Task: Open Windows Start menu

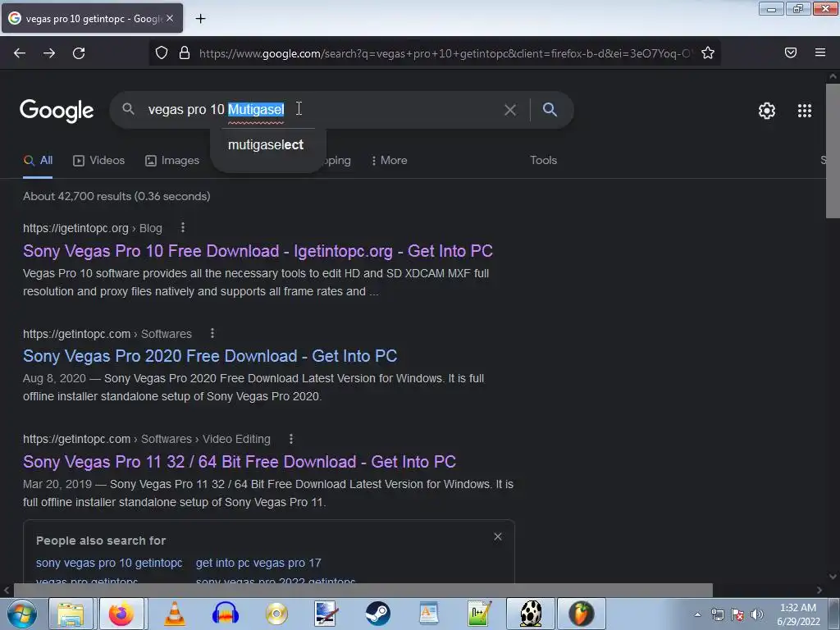Action: pos(22,614)
